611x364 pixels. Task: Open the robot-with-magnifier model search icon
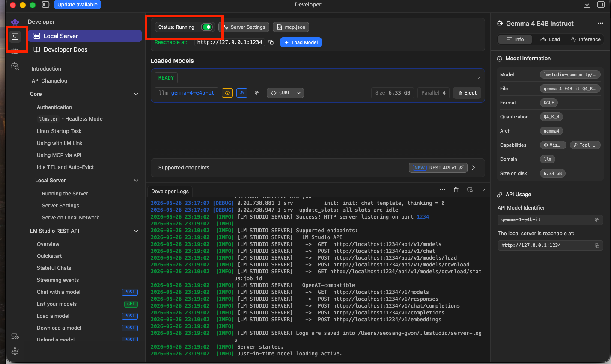(15, 66)
